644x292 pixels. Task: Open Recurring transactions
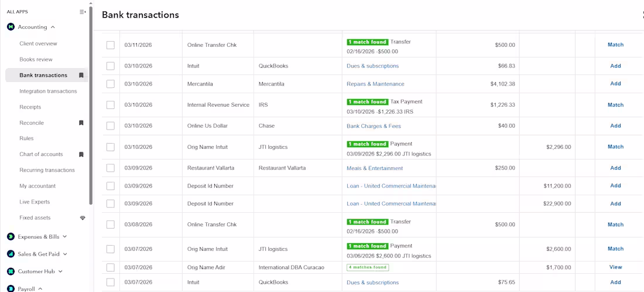point(47,170)
